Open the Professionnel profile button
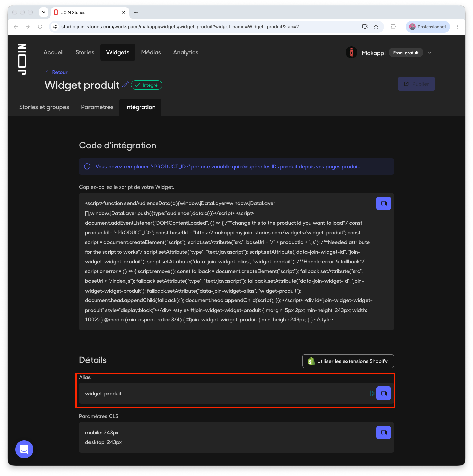This screenshot has width=473, height=476. tap(428, 27)
